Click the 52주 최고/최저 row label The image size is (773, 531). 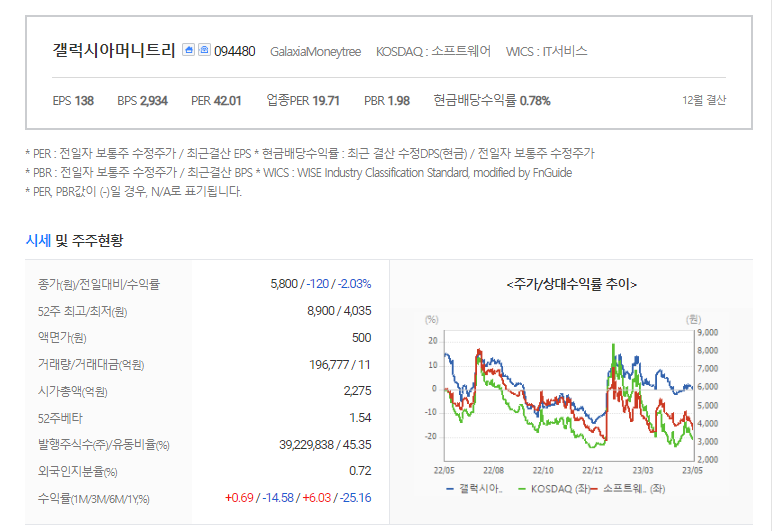[82, 312]
